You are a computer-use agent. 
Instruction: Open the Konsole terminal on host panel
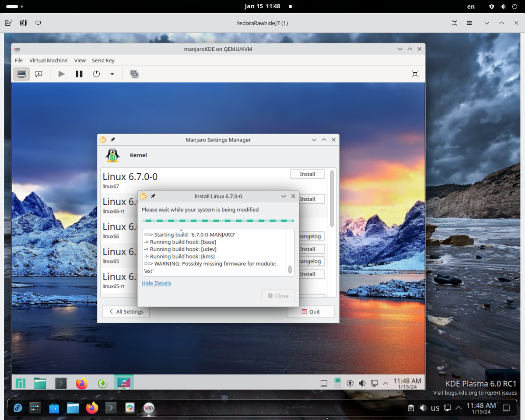pyautogui.click(x=111, y=408)
